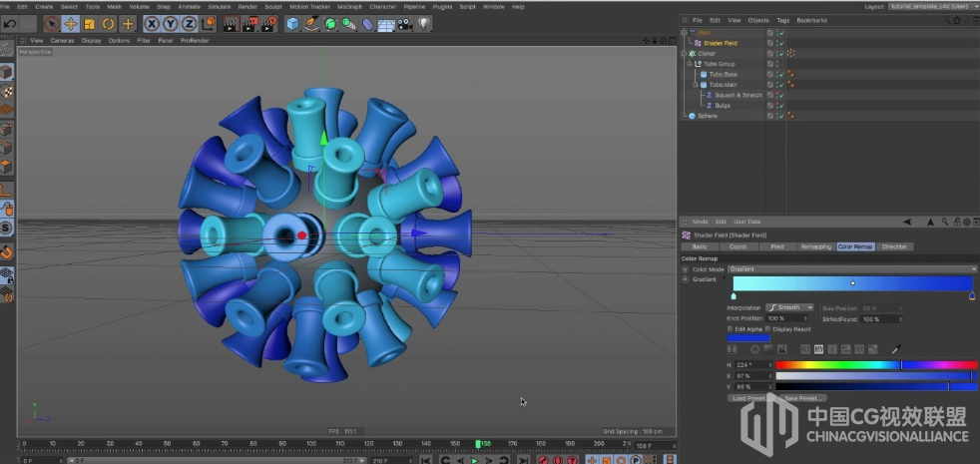This screenshot has width=980, height=464.
Task: Open the deformer icon in toolbar
Action: pos(367,24)
